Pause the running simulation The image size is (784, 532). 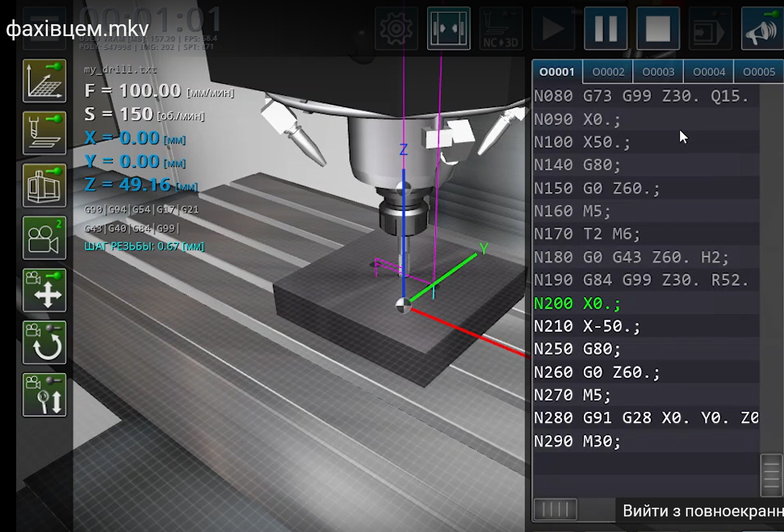coord(605,29)
